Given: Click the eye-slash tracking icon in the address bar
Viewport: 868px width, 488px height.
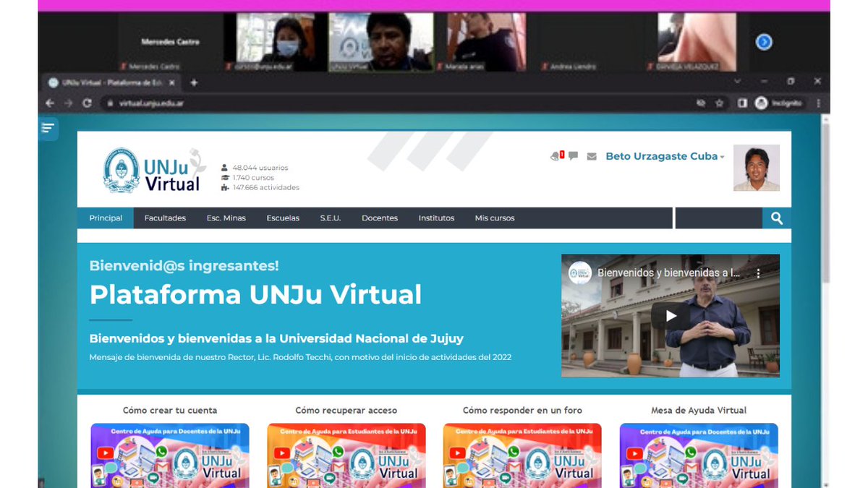Looking at the screenshot, I should [x=700, y=103].
